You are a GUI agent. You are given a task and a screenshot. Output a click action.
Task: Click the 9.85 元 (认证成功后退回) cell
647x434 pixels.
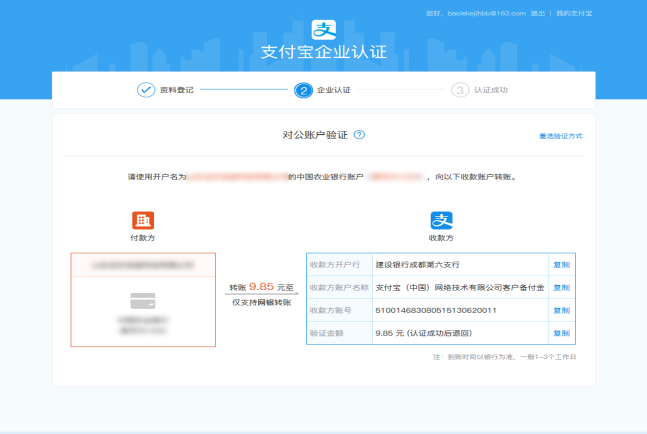click(x=460, y=333)
